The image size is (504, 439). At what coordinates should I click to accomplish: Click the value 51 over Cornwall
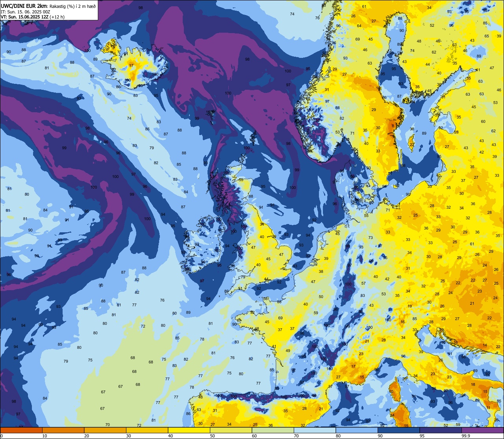pyautogui.click(x=240, y=288)
